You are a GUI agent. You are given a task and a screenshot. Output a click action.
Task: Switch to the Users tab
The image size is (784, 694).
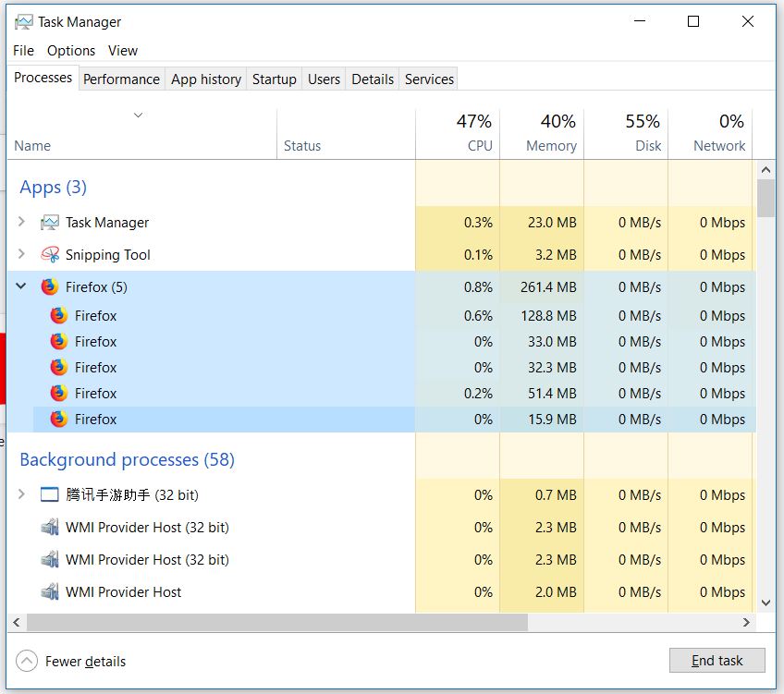[324, 79]
